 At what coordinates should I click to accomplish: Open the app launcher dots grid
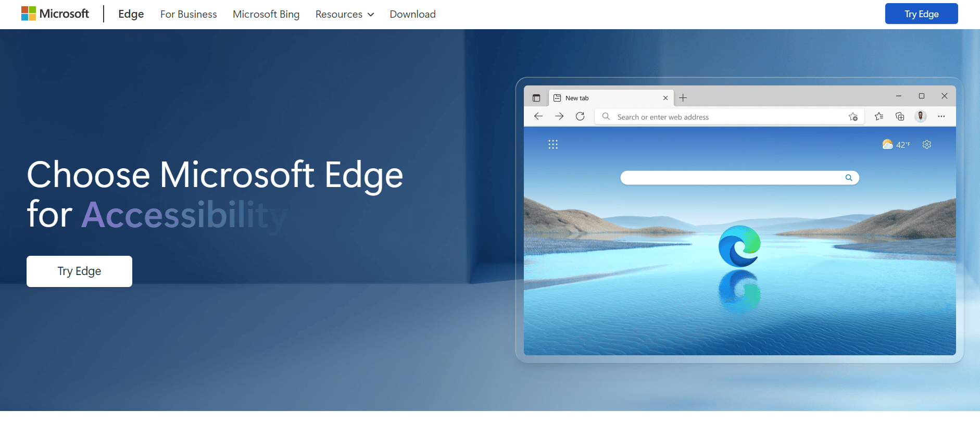tap(553, 144)
